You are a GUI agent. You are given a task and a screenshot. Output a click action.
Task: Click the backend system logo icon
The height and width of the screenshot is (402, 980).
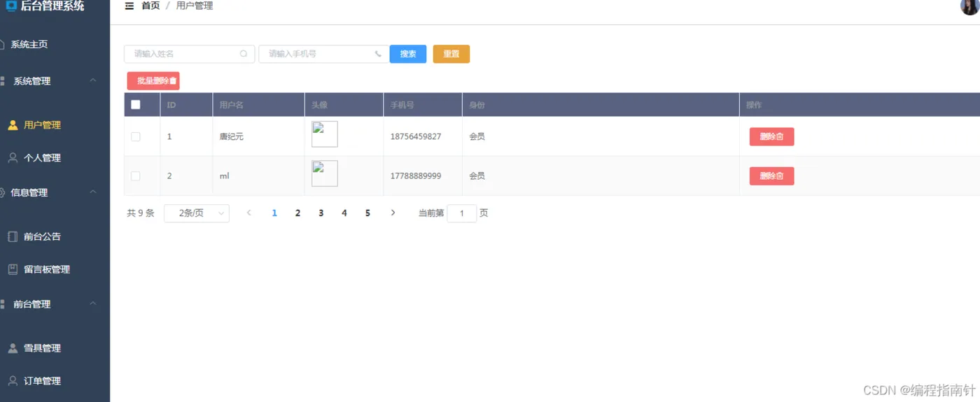click(11, 6)
